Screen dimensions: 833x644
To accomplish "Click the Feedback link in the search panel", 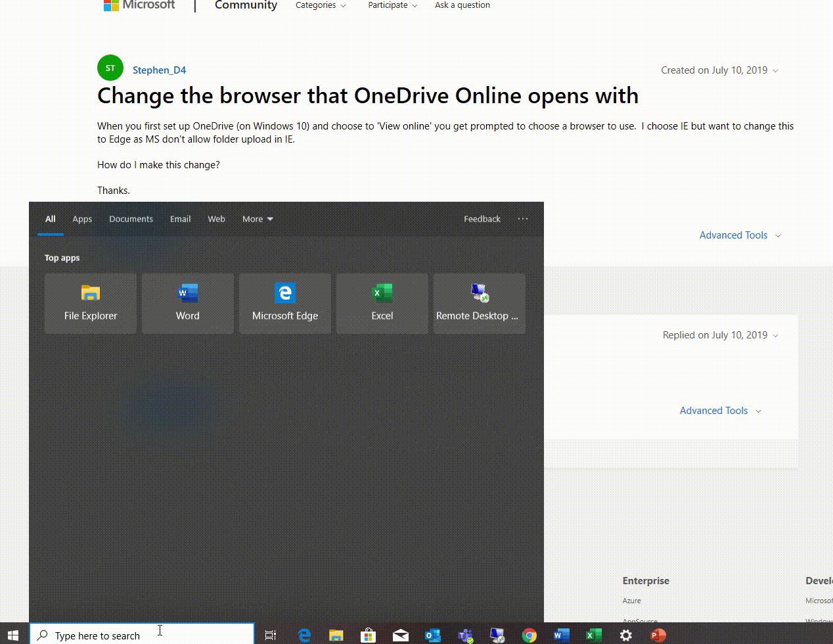I will 482,219.
